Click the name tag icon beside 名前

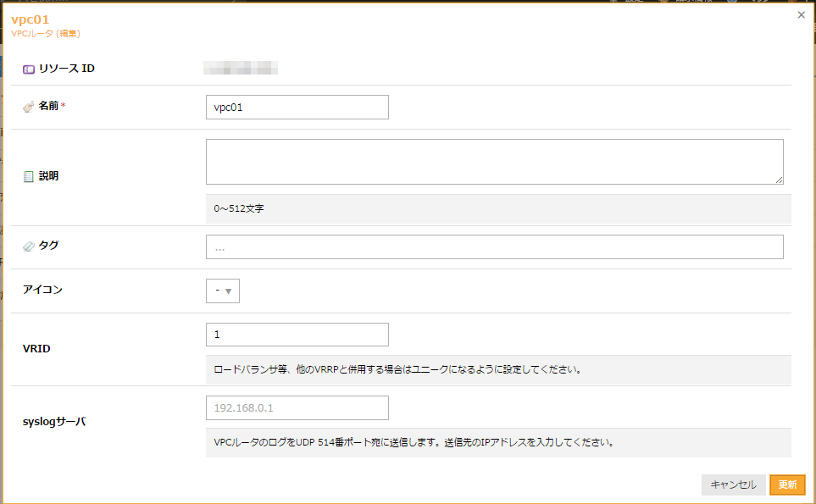point(29,107)
